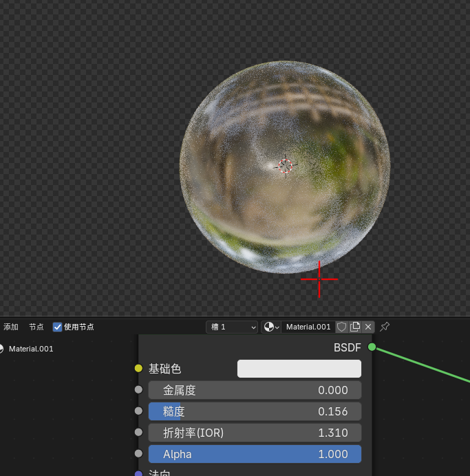
Task: Click the Alpha 1.000 slider
Action: click(255, 454)
